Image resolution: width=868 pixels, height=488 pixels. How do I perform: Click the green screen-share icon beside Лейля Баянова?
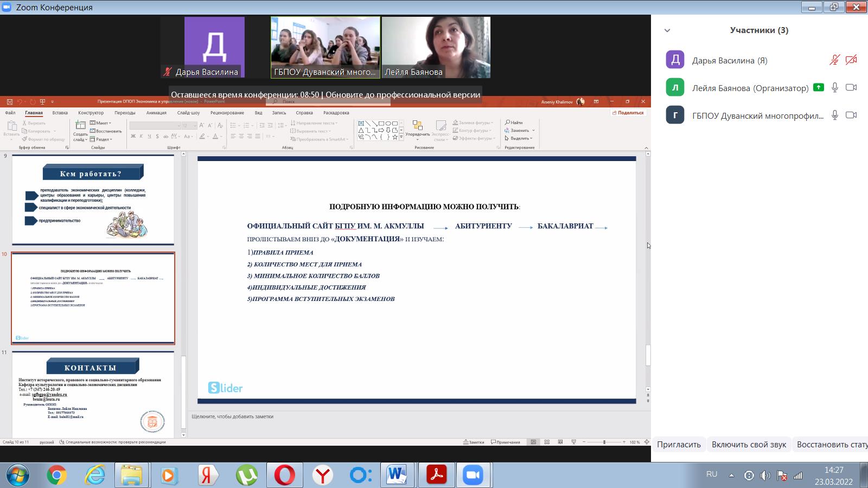pyautogui.click(x=819, y=87)
